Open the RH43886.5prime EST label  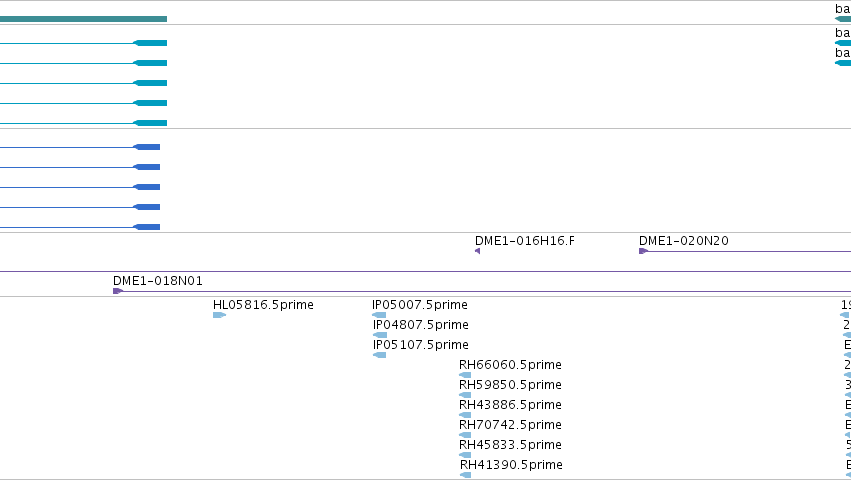[x=510, y=405]
